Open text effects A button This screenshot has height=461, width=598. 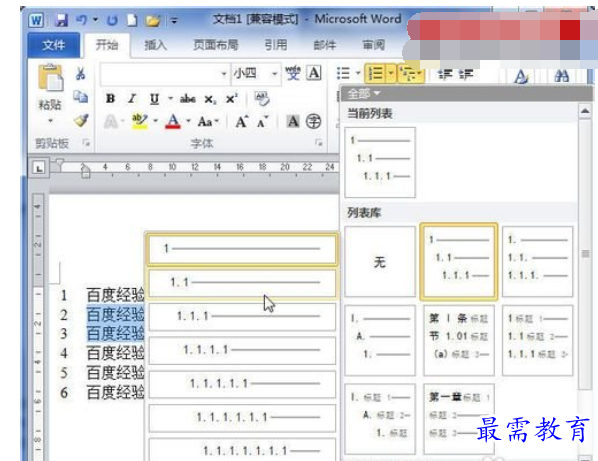click(x=111, y=122)
